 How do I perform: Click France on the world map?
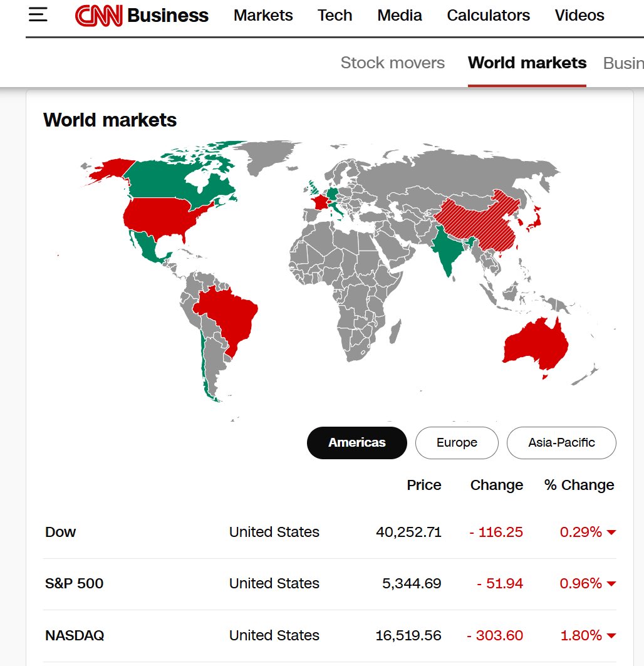(x=321, y=201)
